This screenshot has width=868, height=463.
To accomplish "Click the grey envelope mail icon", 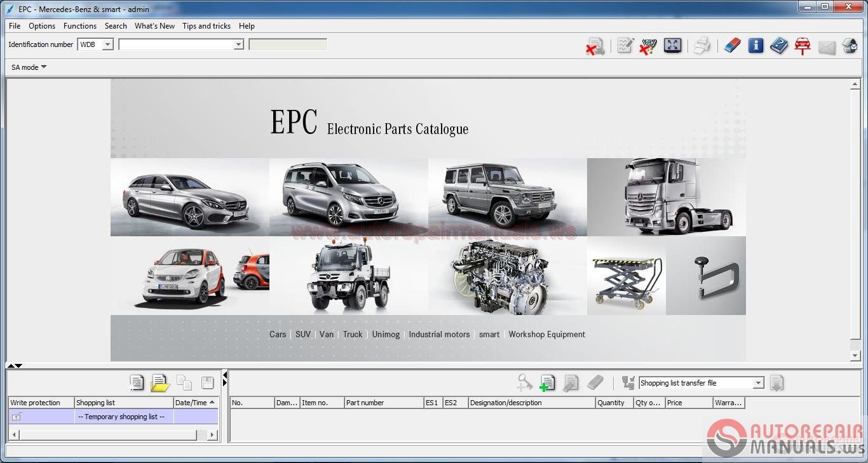I will pos(827,47).
